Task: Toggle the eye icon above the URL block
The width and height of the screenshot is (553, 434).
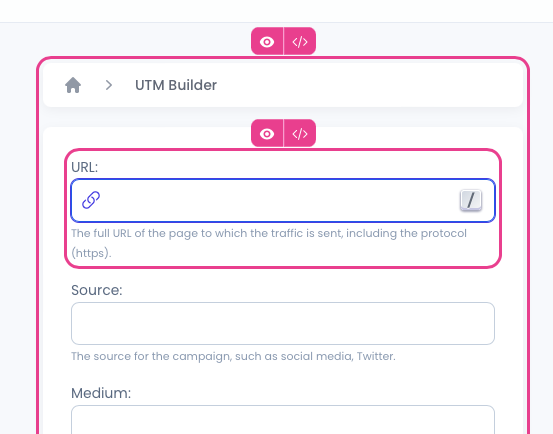Action: point(267,134)
